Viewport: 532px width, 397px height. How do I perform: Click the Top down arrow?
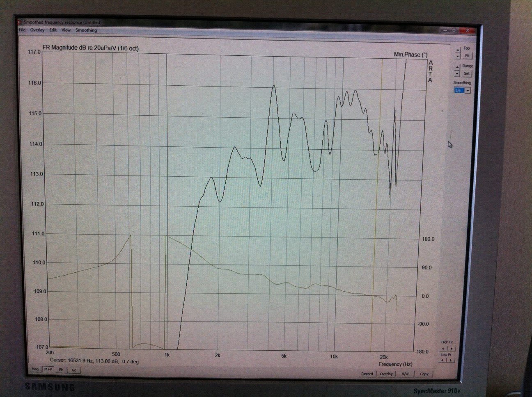tap(458, 56)
